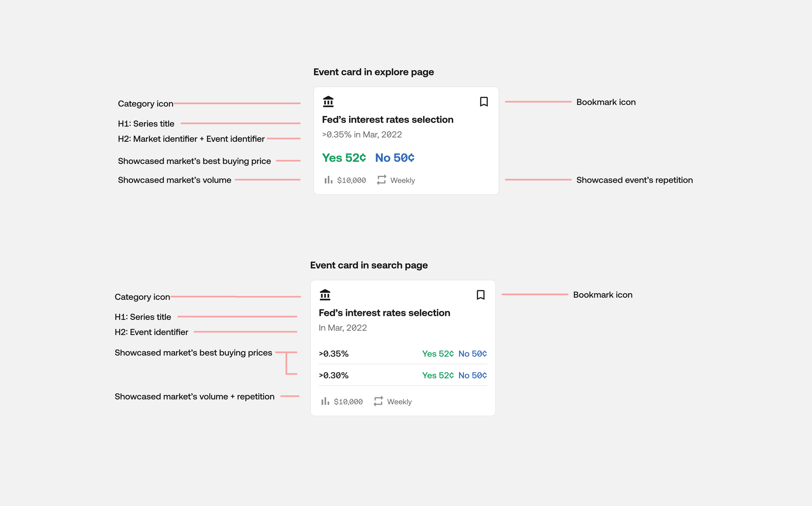Click the bookmark icon on explore card
This screenshot has height=506, width=812.
(x=484, y=102)
